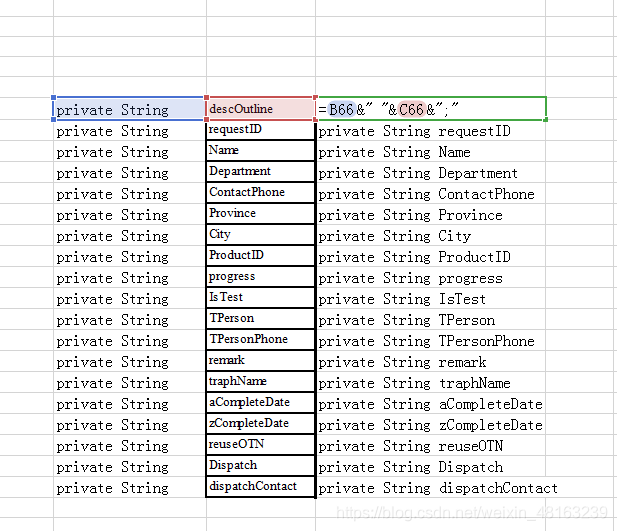Screen dimensions: 617x531
Task: Select the bordered cell reading Dispatch
Action: click(x=260, y=466)
